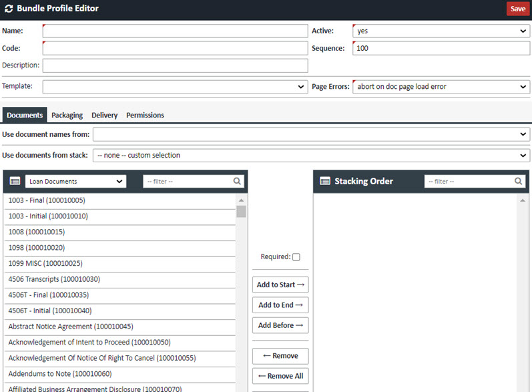
Task: Click the list icon beside Loan Documents dropdown
Action: [x=15, y=181]
